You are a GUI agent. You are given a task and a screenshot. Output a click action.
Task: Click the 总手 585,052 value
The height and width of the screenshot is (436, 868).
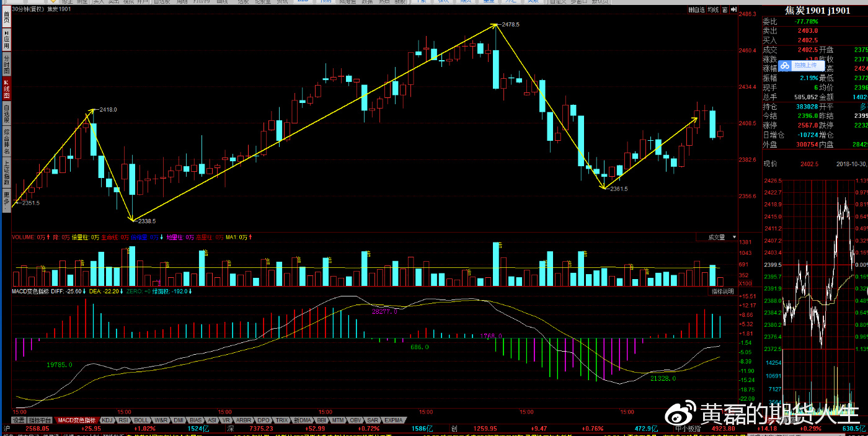tap(806, 97)
